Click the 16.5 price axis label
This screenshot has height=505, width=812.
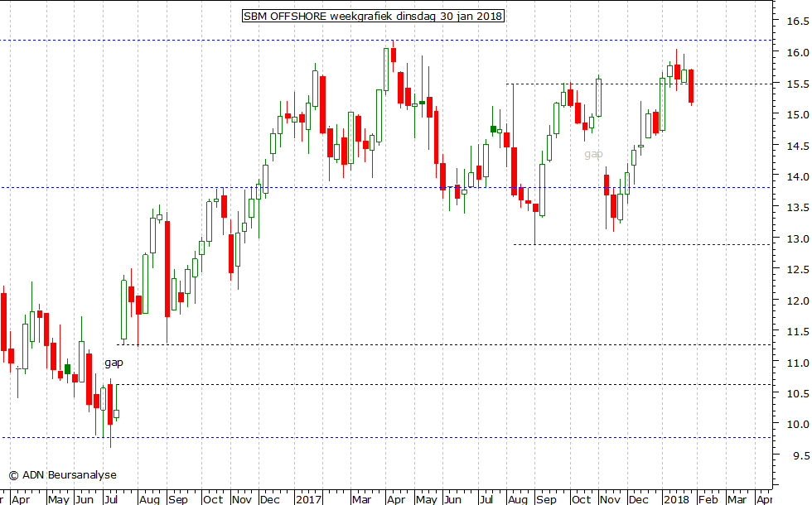[x=797, y=22]
